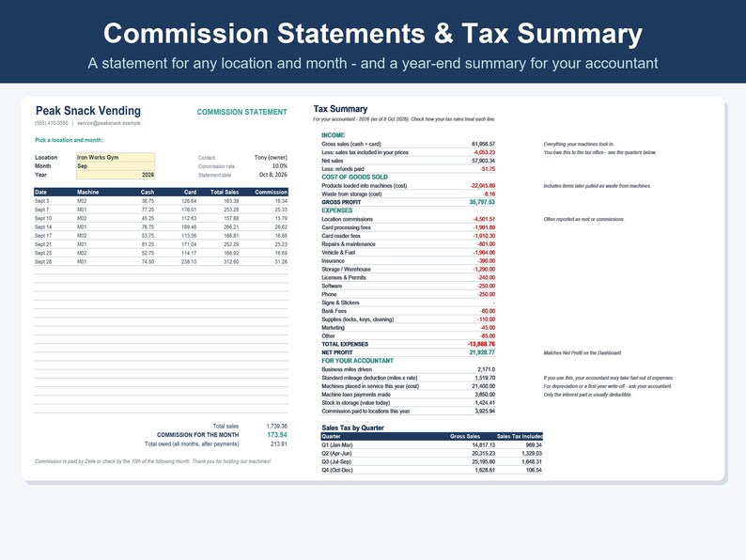The image size is (746, 560).
Task: Click the 'Tax Summary' heading
Action: tap(341, 109)
